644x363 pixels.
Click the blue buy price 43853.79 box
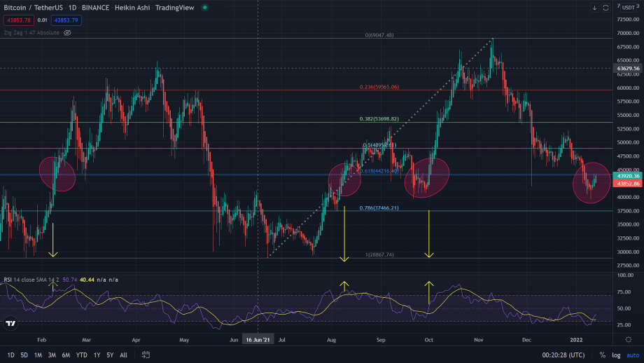point(65,20)
